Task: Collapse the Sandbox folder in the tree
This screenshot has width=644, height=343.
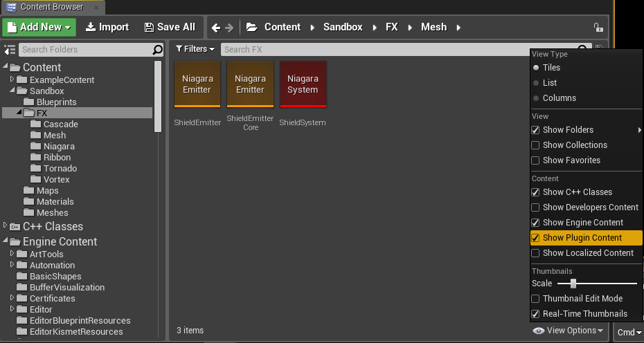Action: pyautogui.click(x=12, y=89)
